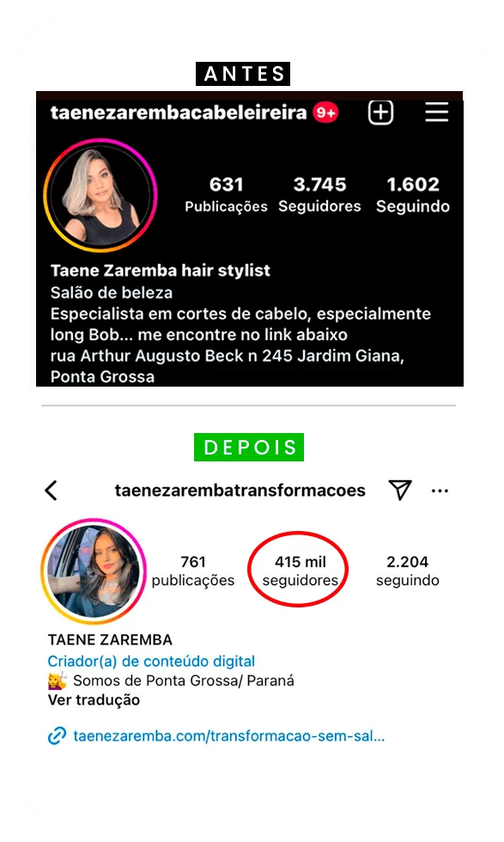This screenshot has width=504, height=842.
Task: View the 3.745 Seguidores list
Action: (319, 195)
